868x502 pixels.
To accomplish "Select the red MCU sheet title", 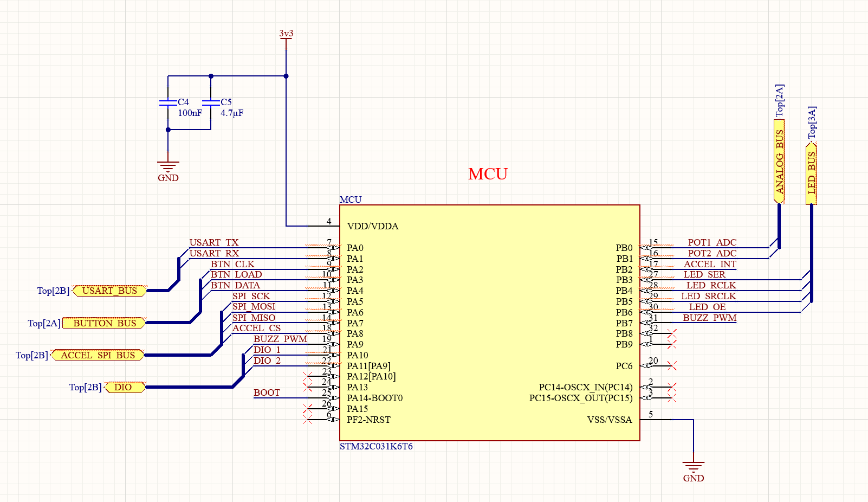I will click(x=488, y=174).
